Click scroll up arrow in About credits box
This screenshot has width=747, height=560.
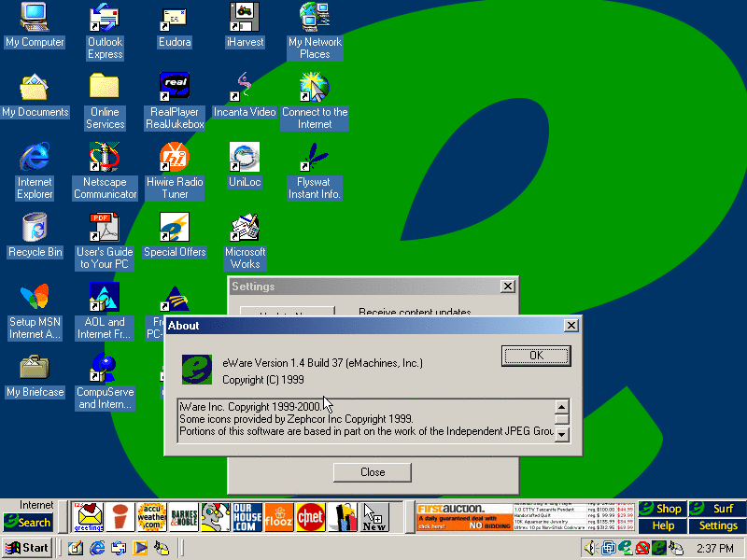click(x=561, y=407)
